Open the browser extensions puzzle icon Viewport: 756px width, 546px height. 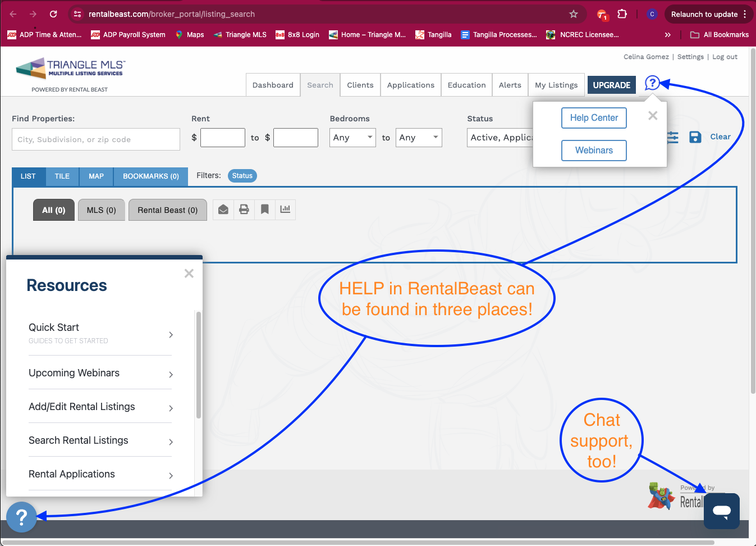[622, 14]
